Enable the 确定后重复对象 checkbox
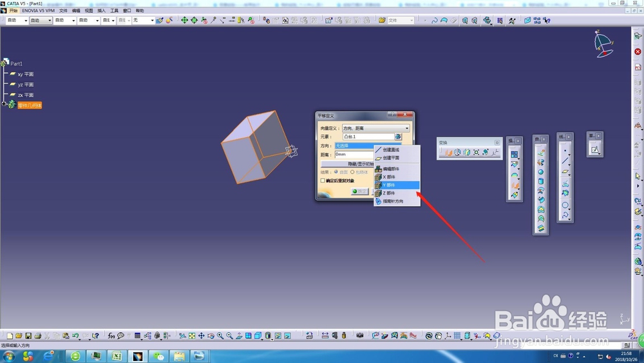This screenshot has height=363, width=644. [x=323, y=181]
